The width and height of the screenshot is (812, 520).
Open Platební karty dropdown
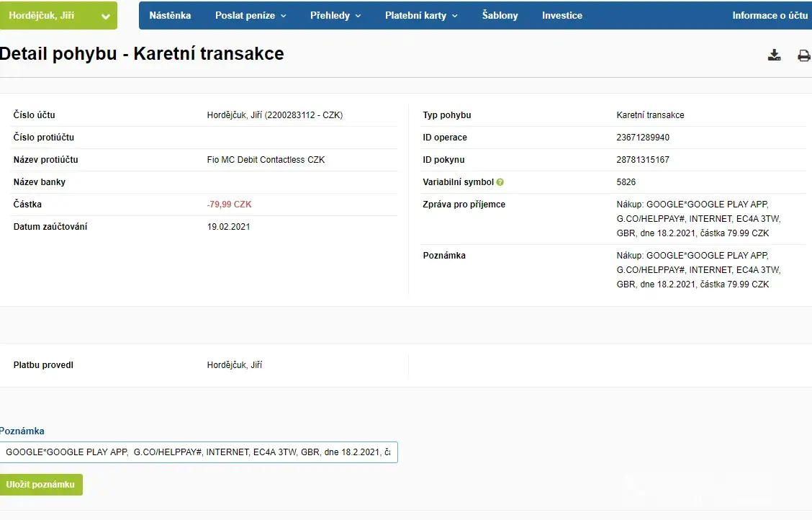(421, 15)
